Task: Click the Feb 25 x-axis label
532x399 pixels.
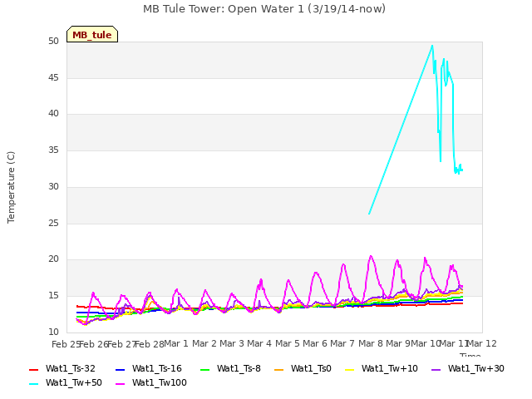Action: 66,344
